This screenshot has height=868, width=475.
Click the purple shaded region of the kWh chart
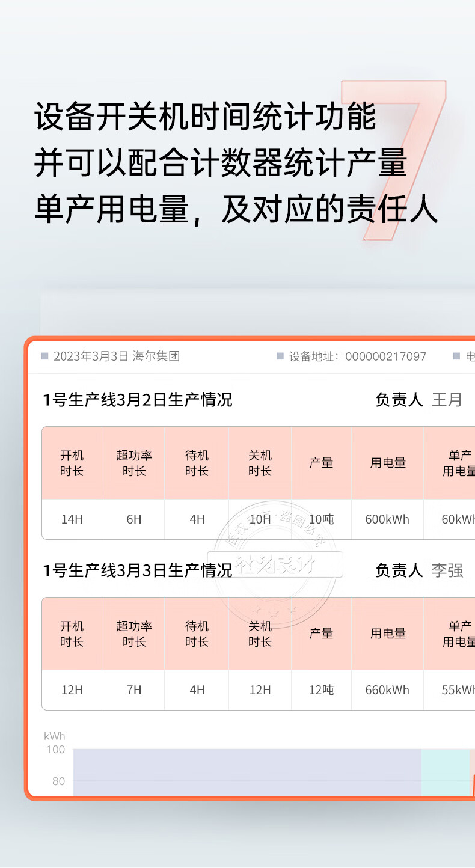point(247,772)
